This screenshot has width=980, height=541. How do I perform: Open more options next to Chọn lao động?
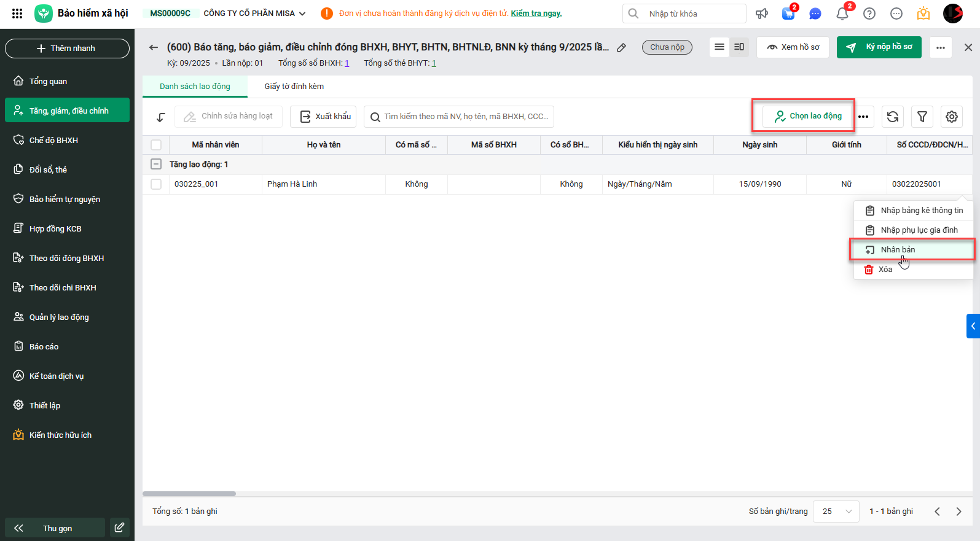pyautogui.click(x=863, y=117)
